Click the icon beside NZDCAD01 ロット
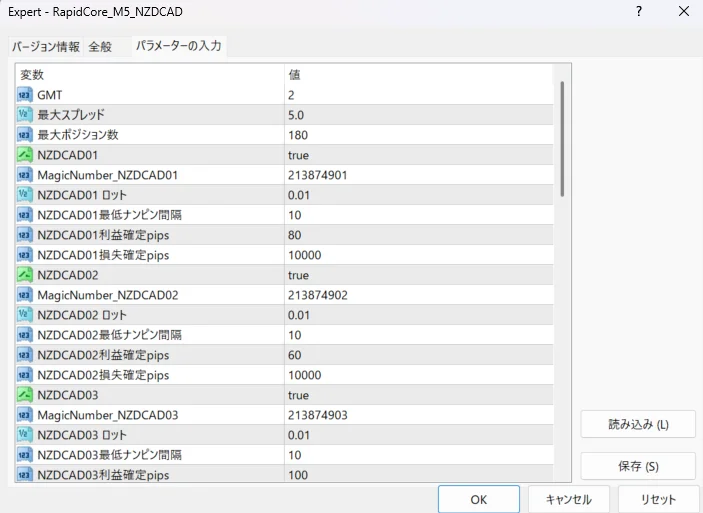The width and height of the screenshot is (703, 513). [x=25, y=195]
